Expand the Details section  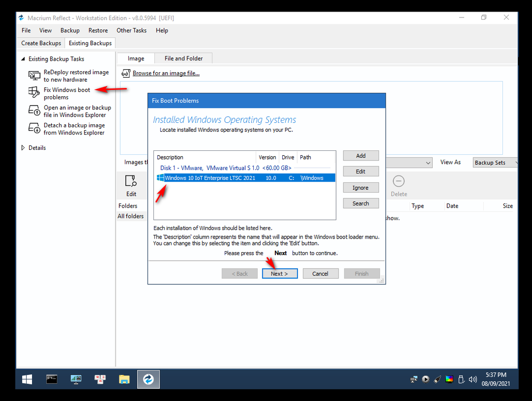tap(23, 148)
